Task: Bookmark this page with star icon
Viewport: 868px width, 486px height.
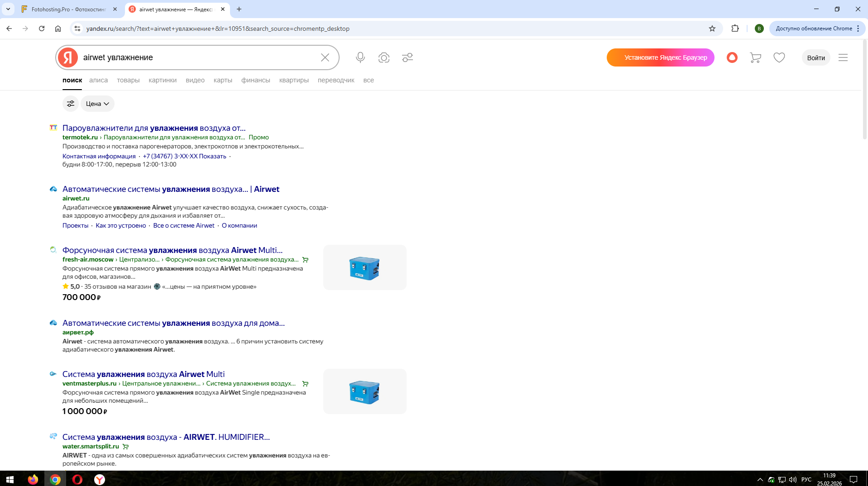Action: 712,29
